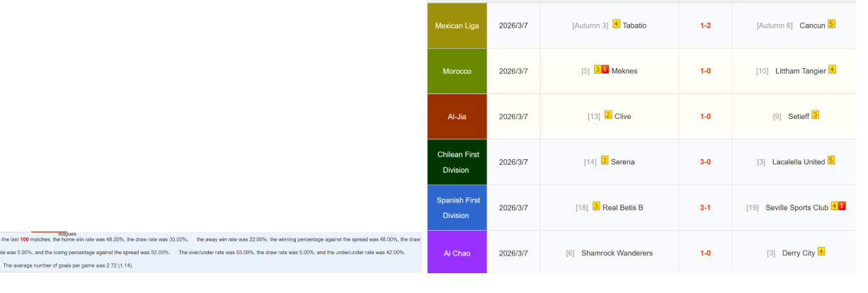
Task: Click the yellow card icon before Serena
Action: coord(605,161)
